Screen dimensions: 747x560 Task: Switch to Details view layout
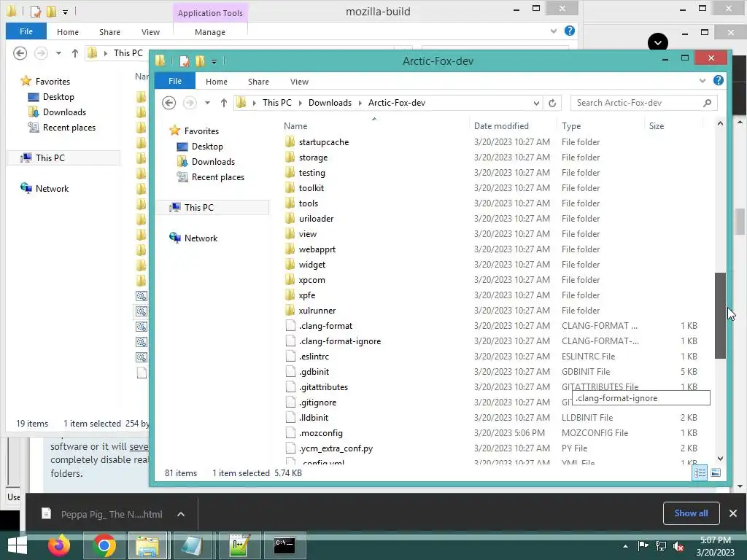[x=700, y=472]
